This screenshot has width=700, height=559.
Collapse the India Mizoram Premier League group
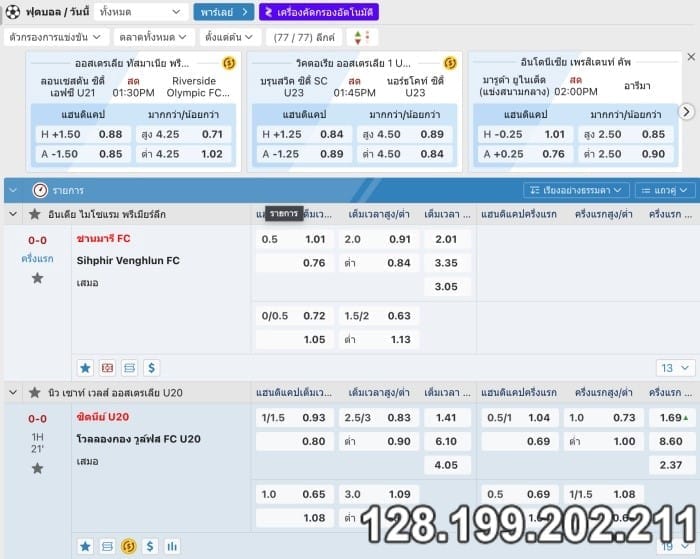(13, 214)
